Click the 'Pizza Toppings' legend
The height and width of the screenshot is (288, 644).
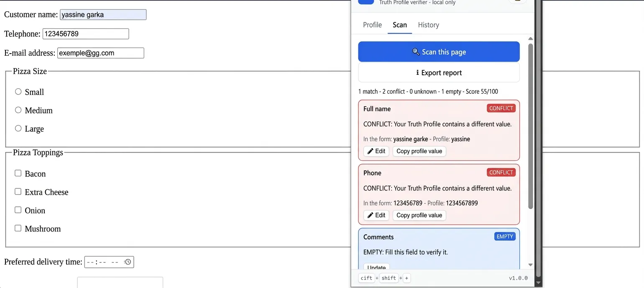[38, 152]
